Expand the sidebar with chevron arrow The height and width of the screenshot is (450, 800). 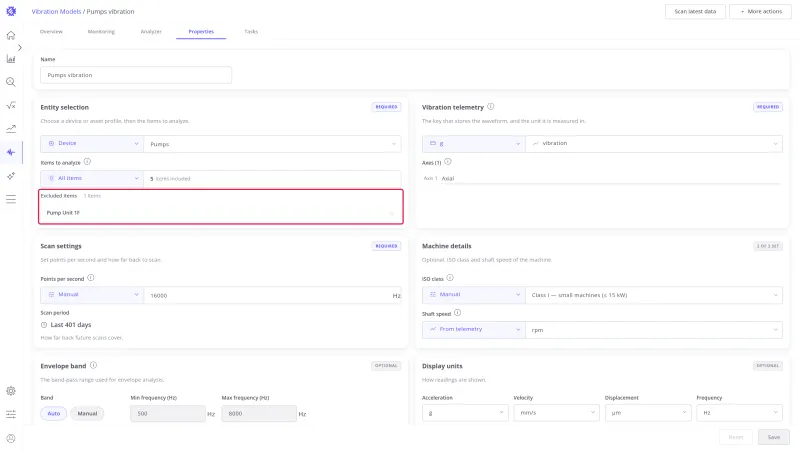(x=20, y=47)
